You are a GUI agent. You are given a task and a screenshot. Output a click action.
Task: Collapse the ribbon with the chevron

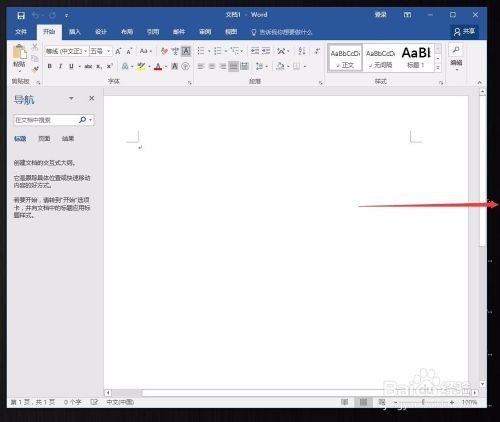pos(479,82)
